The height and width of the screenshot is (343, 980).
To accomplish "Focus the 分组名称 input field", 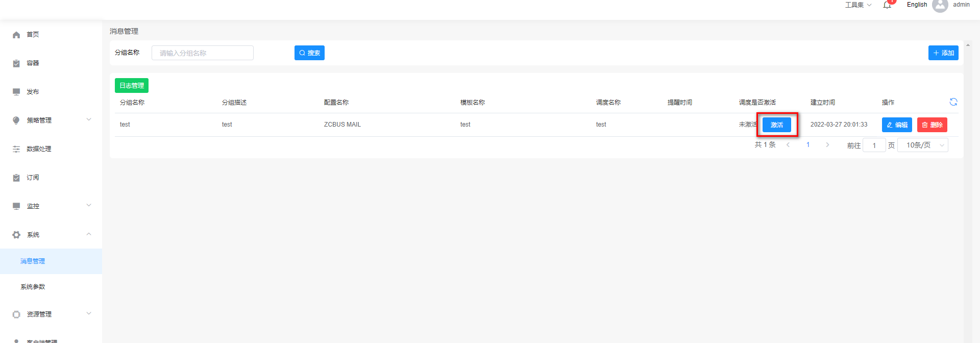I will (203, 53).
